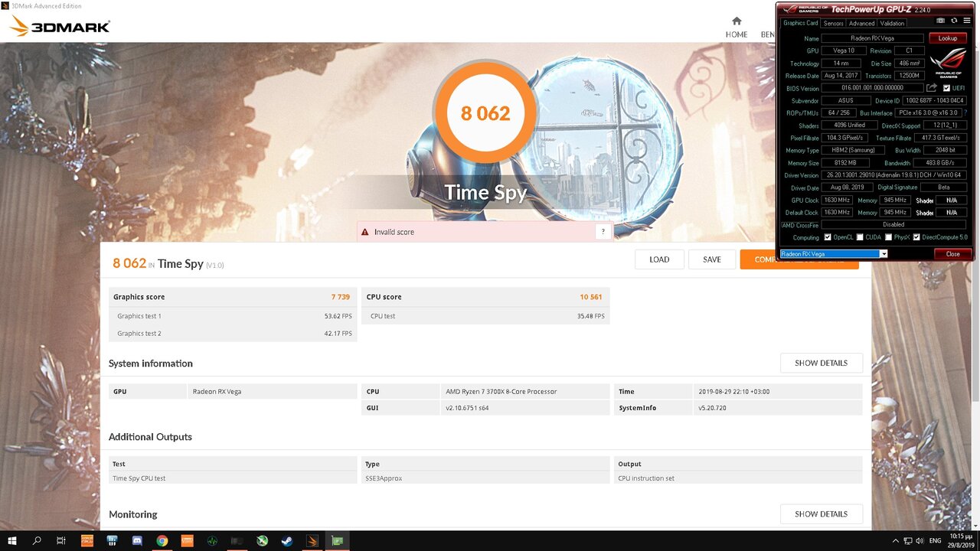Viewport: 980px width, 551px height.
Task: Open the first orange CPU taskbar icon
Action: click(x=87, y=540)
